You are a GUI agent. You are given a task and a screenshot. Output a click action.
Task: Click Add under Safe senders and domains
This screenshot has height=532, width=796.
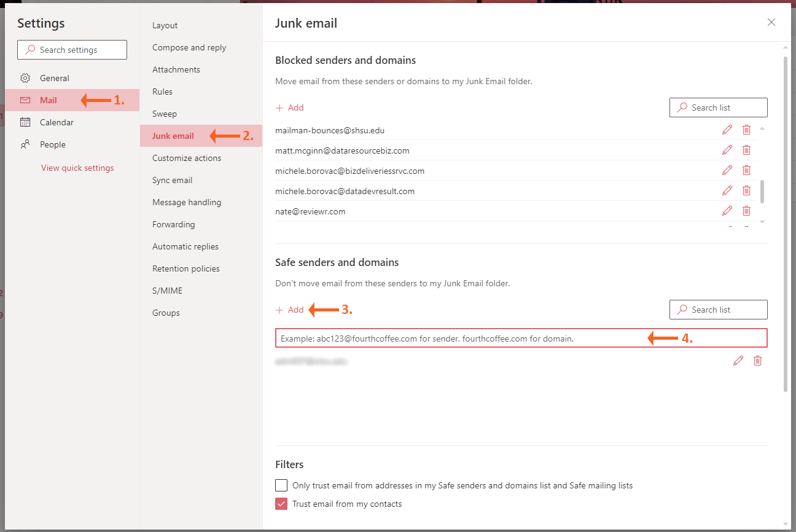290,310
